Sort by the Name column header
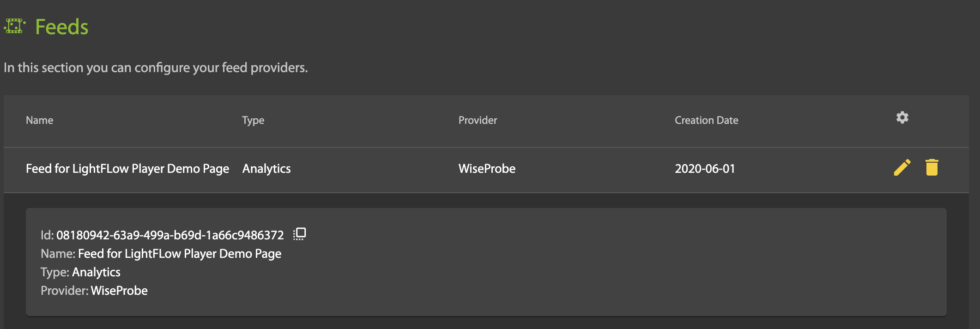 tap(40, 120)
